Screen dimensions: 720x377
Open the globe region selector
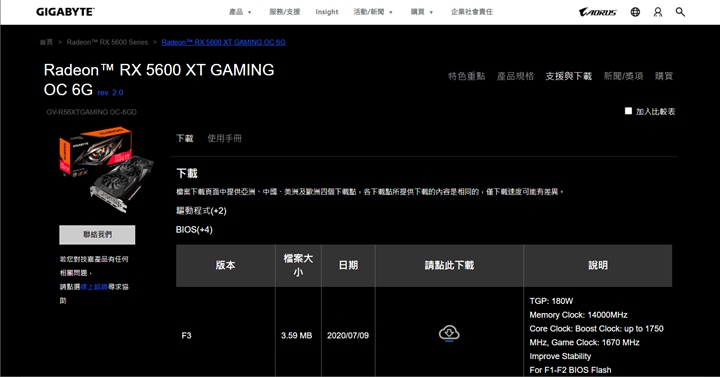point(635,12)
